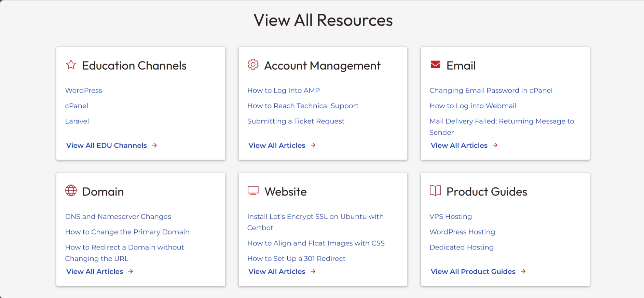Open Align and Float Images with CSS
Screen dimensions: 644x298
click(316, 243)
